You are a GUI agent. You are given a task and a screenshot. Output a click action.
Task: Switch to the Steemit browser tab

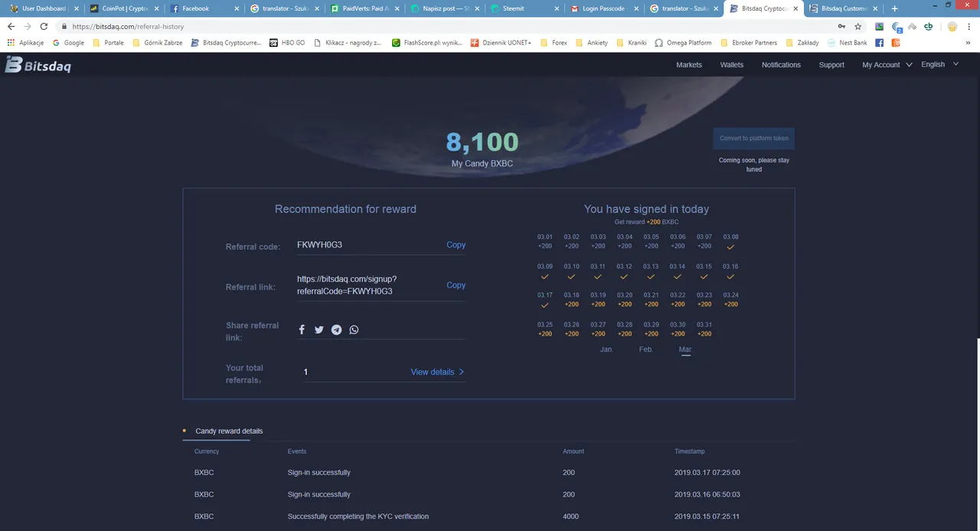coord(524,8)
